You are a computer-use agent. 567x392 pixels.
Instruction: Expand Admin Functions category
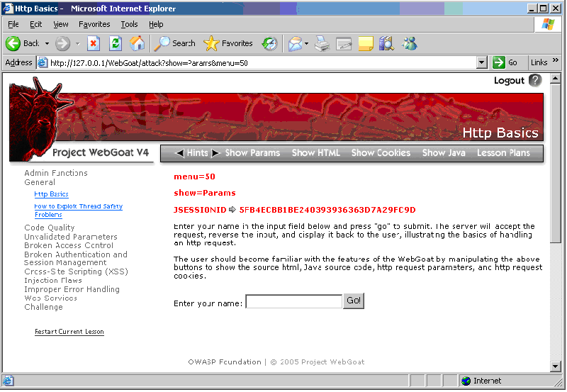click(56, 173)
